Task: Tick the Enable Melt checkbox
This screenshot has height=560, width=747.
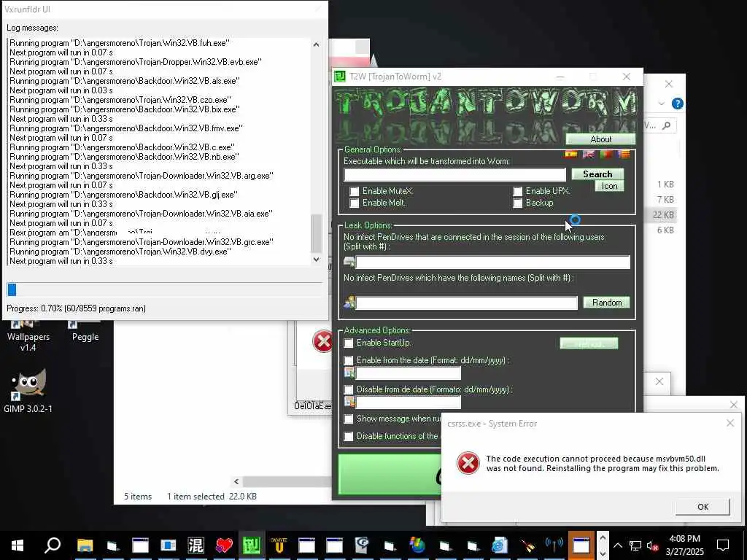Action: click(354, 203)
